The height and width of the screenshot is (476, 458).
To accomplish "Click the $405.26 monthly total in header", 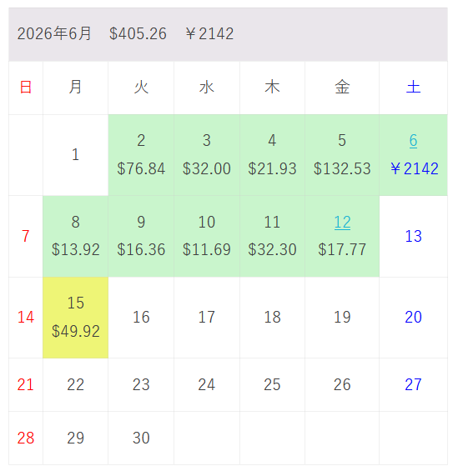I will pos(138,33).
